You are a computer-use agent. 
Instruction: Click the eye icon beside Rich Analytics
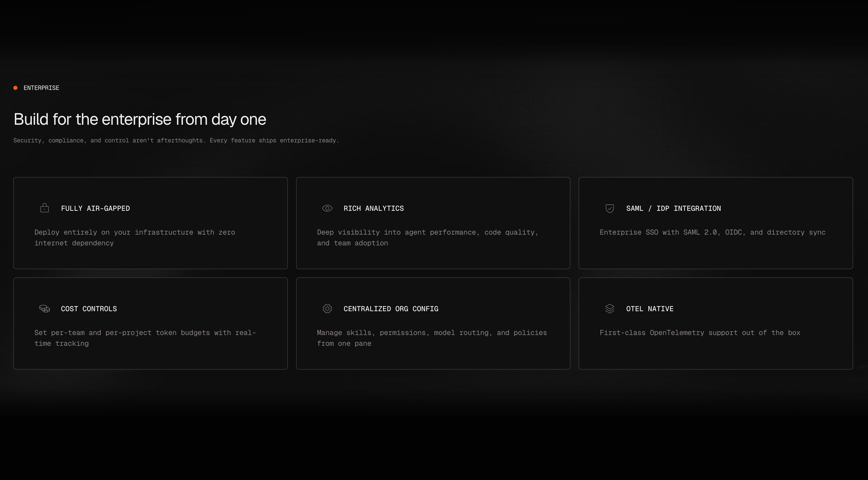click(327, 208)
